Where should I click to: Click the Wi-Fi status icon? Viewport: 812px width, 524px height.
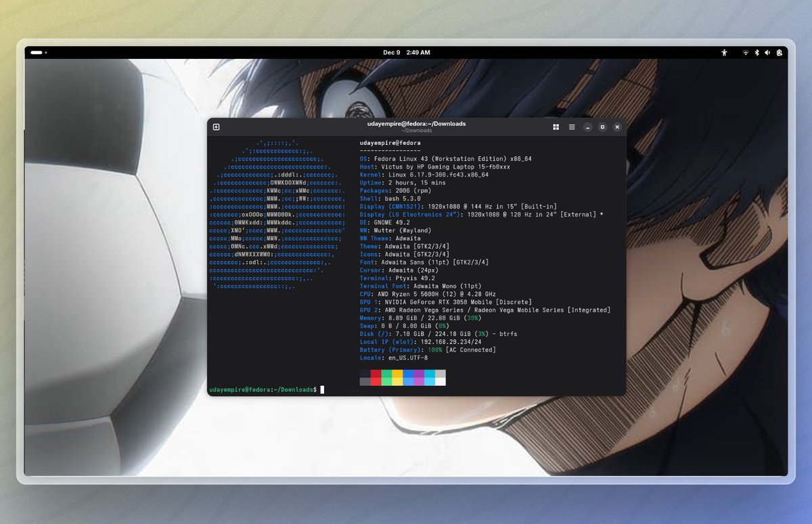coord(746,52)
